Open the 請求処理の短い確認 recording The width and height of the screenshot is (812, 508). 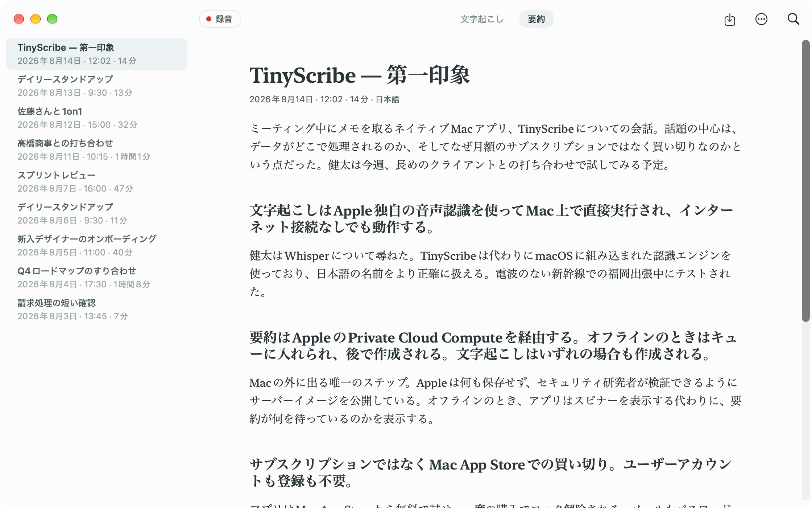click(96, 309)
